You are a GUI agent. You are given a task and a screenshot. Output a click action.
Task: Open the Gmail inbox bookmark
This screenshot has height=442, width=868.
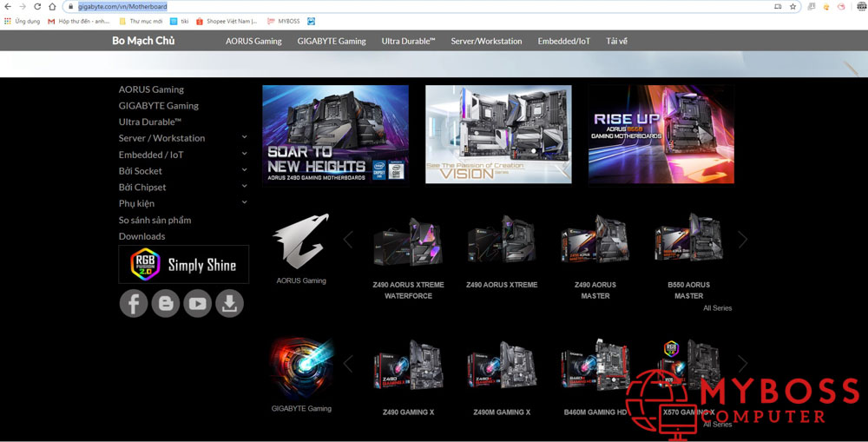pos(79,21)
